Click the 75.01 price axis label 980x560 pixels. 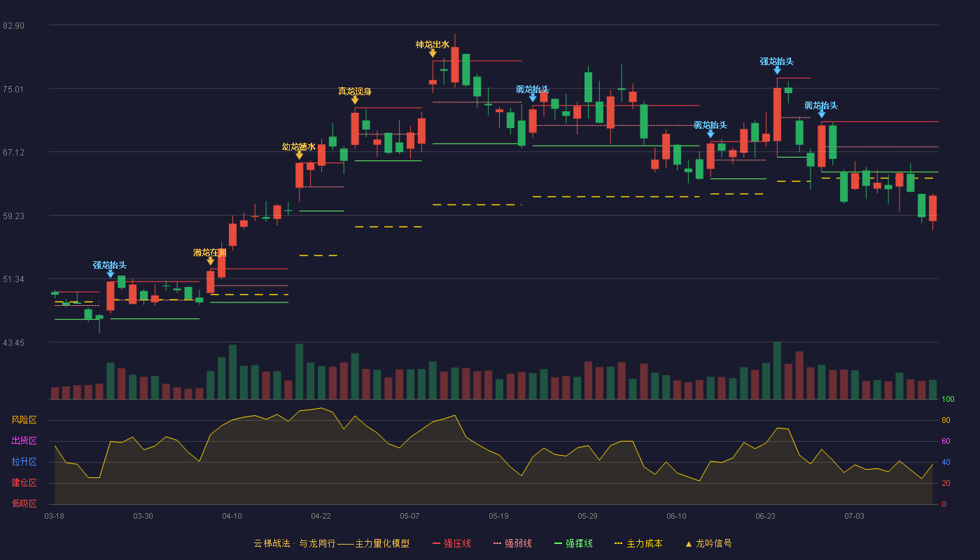coord(13,89)
